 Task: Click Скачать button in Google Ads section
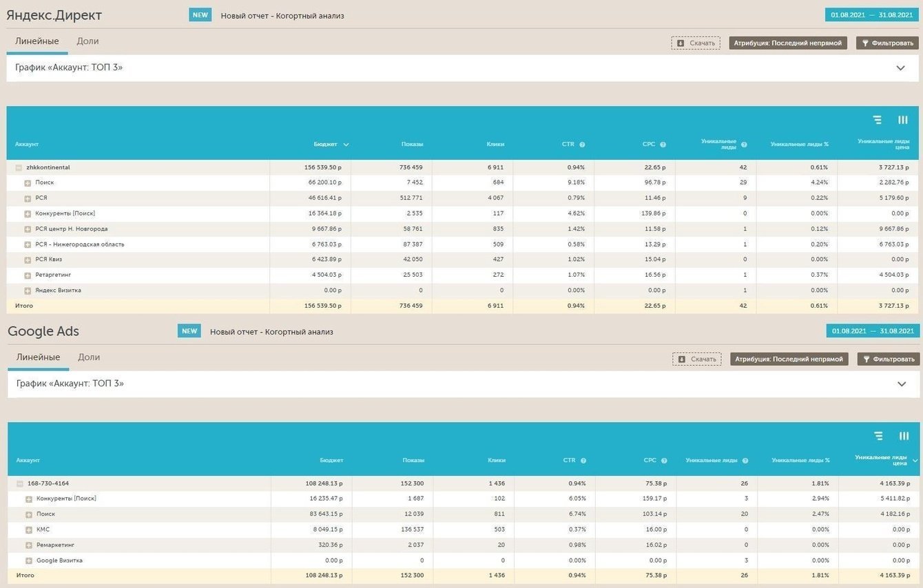697,359
